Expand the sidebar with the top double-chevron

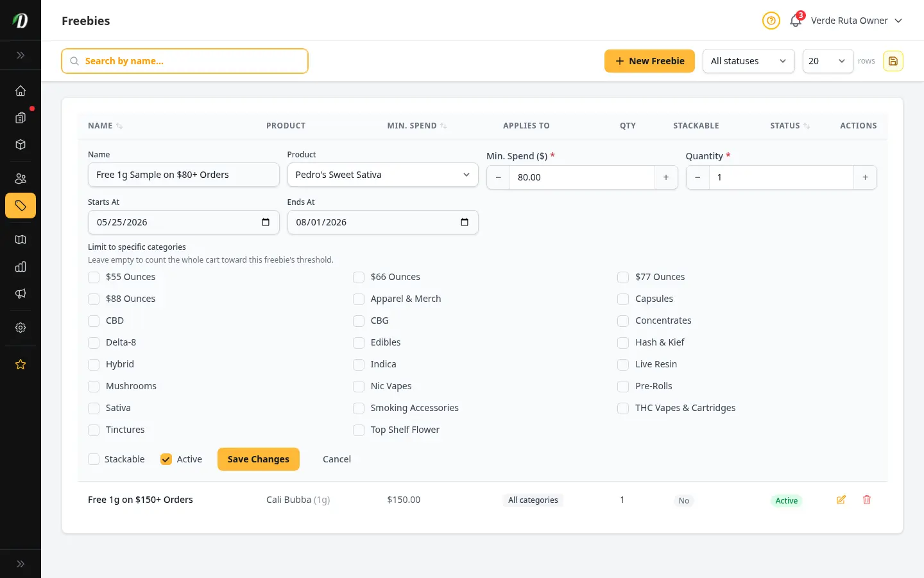coord(21,55)
